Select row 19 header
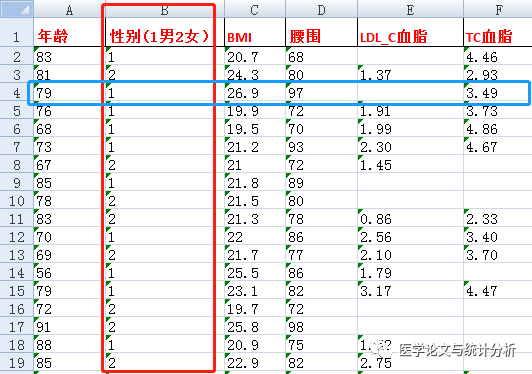532x374 pixels. click(17, 363)
